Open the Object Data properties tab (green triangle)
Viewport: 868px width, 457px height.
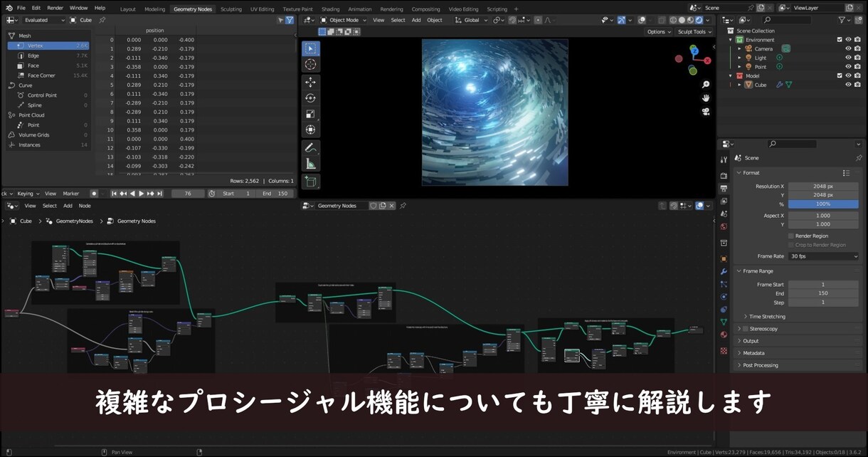724,322
